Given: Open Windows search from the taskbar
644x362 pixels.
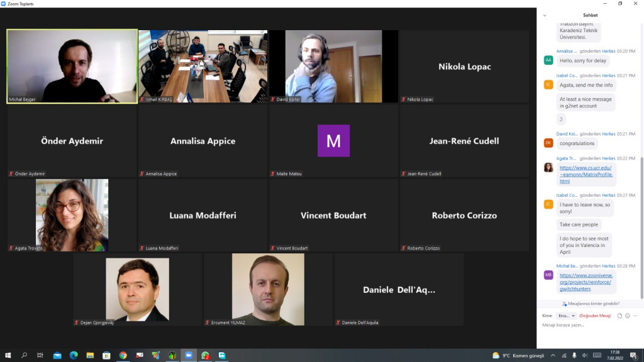Looking at the screenshot, I should [x=25, y=356].
